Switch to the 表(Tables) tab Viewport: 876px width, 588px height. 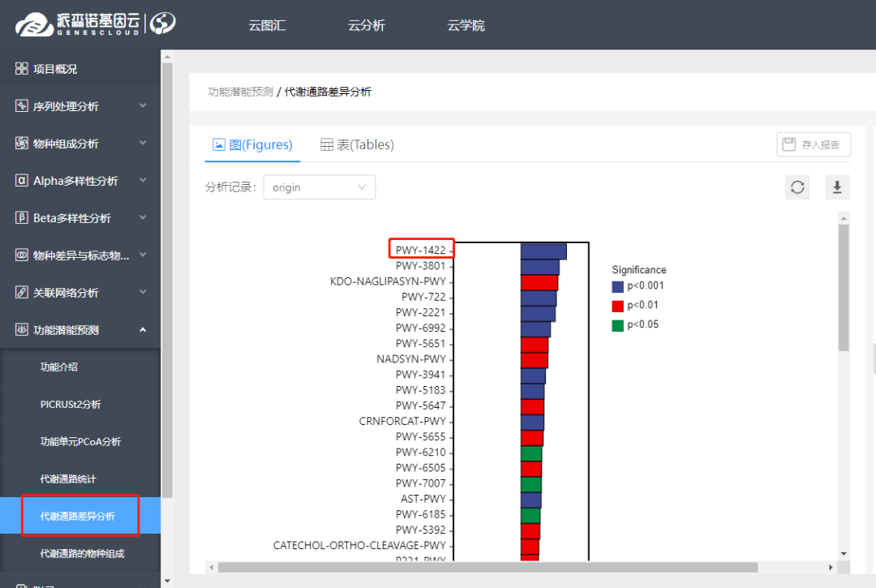pyautogui.click(x=357, y=145)
